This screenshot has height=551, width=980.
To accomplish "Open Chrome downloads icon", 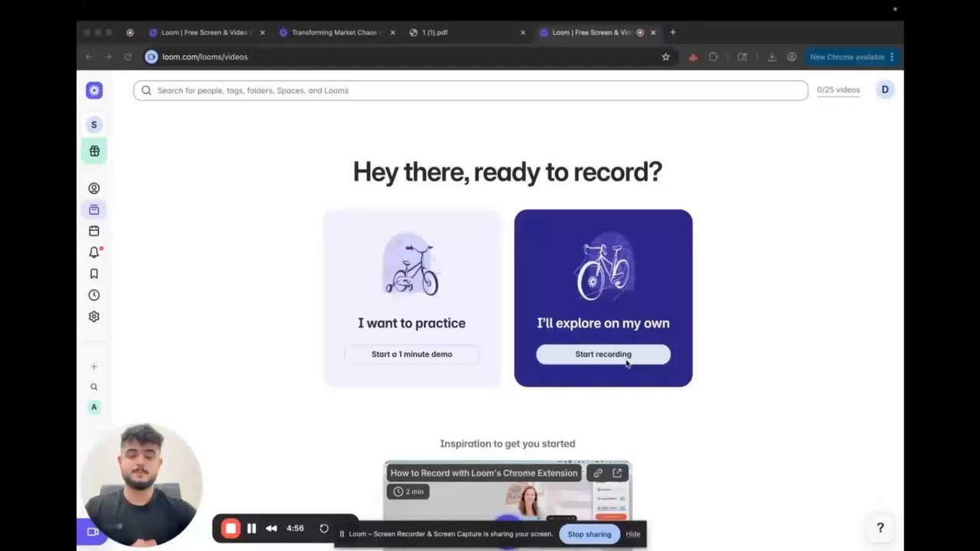I will click(x=772, y=57).
